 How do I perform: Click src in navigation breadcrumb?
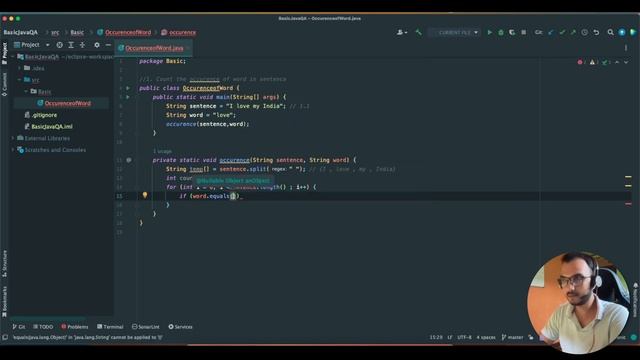pyautogui.click(x=55, y=32)
